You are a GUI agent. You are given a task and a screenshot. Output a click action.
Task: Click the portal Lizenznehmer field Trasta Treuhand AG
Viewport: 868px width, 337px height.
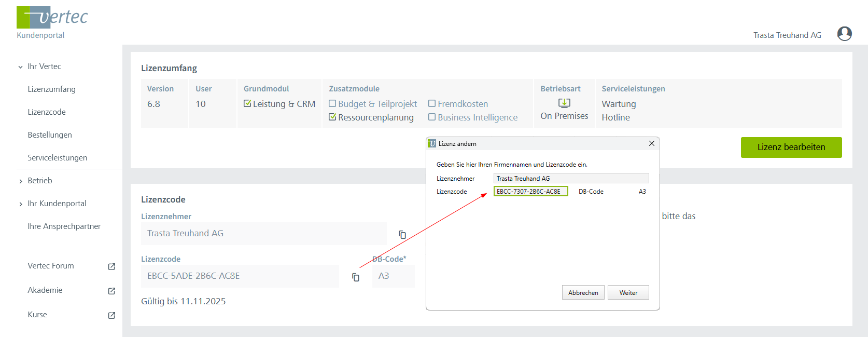[x=264, y=234]
